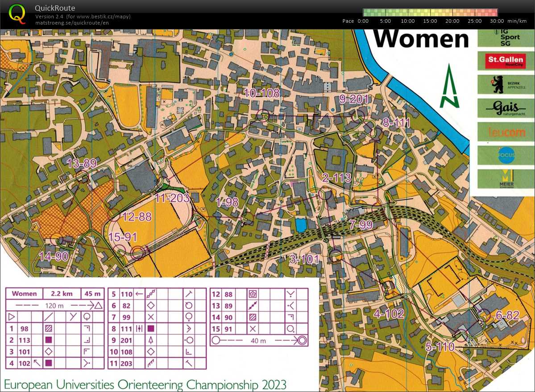Image resolution: width=535 pixels, height=392 pixels.
Task: Select control label 13-89 on map
Action: pos(82,163)
